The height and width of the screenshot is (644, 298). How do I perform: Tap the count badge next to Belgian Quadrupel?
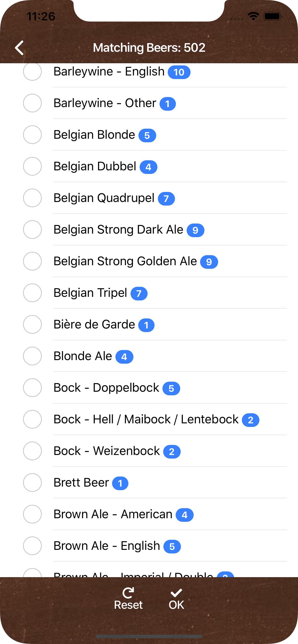coord(166,199)
